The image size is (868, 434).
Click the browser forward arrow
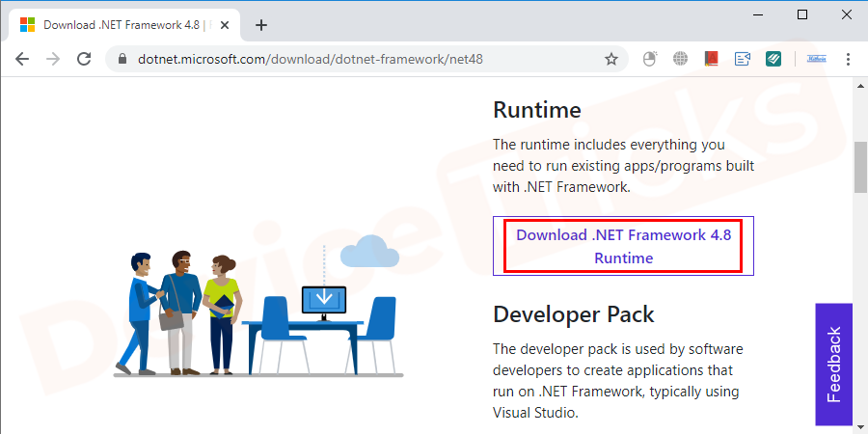[x=53, y=59]
